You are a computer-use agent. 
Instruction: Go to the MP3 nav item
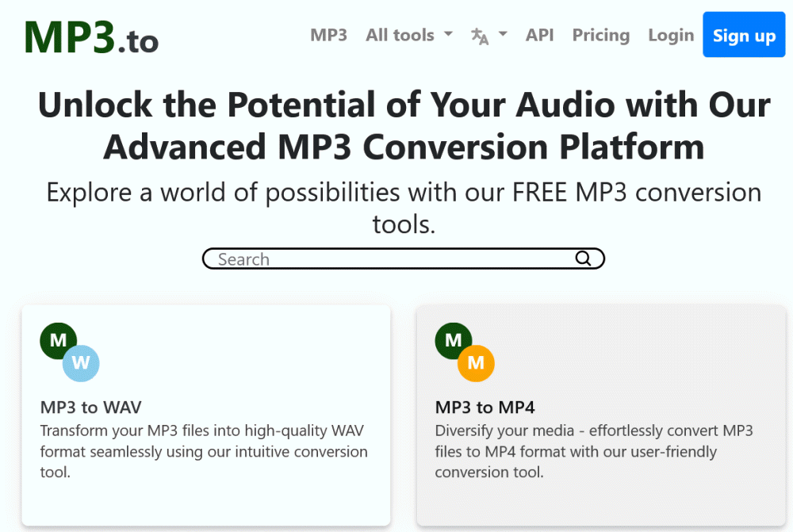click(x=328, y=36)
